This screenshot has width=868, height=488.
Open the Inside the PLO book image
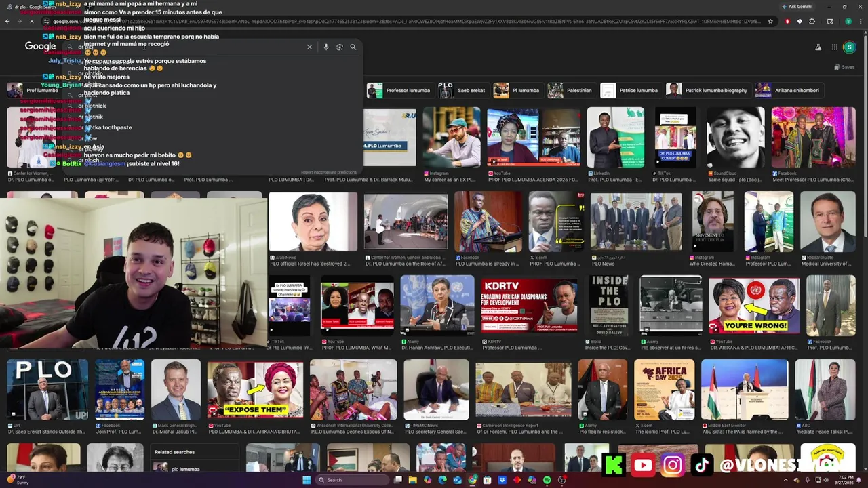click(608, 305)
